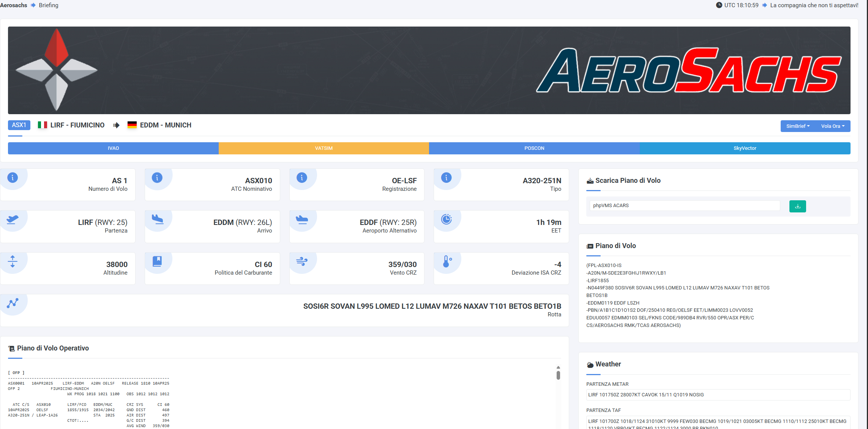Screen dimensions: 868x429
Task: Click the alternate airport plane icon
Action: [302, 219]
